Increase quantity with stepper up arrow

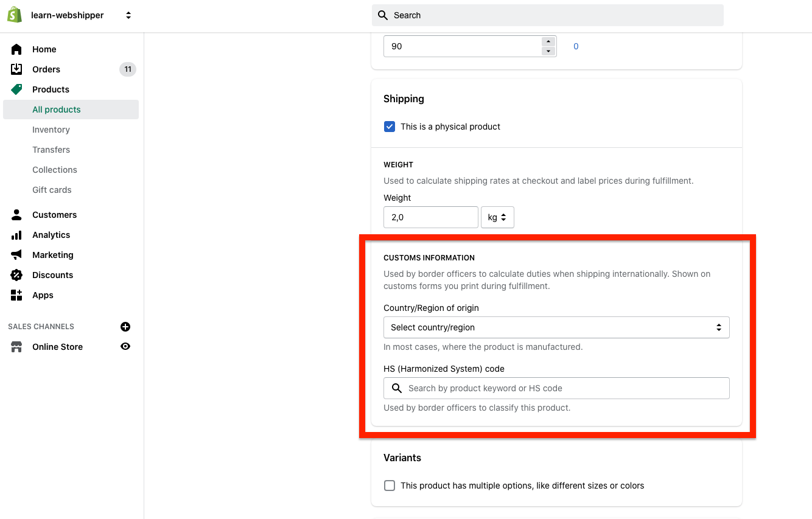click(x=548, y=41)
